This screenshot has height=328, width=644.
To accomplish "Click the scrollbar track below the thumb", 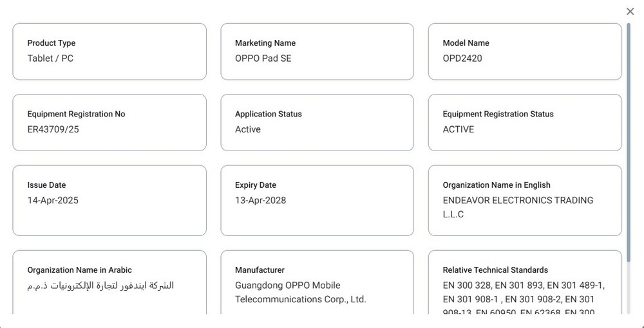I will [629, 289].
